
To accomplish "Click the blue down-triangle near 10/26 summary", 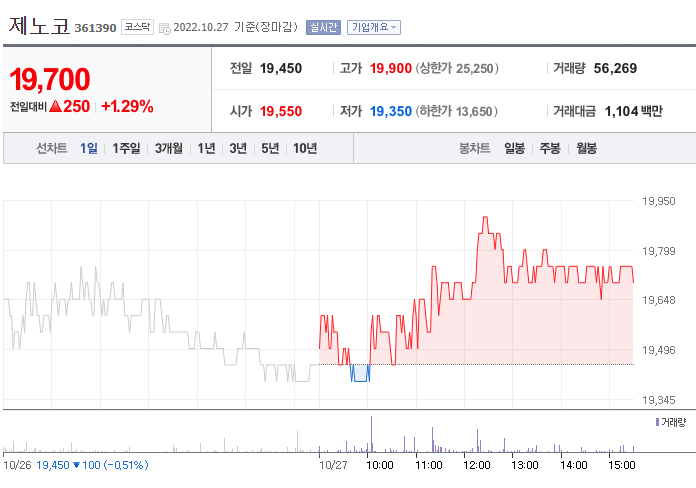I will (x=76, y=465).
